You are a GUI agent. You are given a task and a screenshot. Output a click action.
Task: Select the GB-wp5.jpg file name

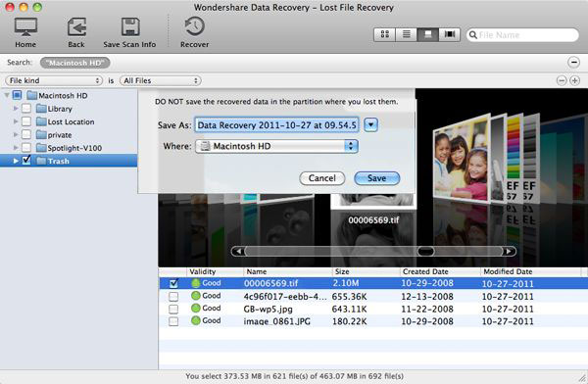(269, 310)
